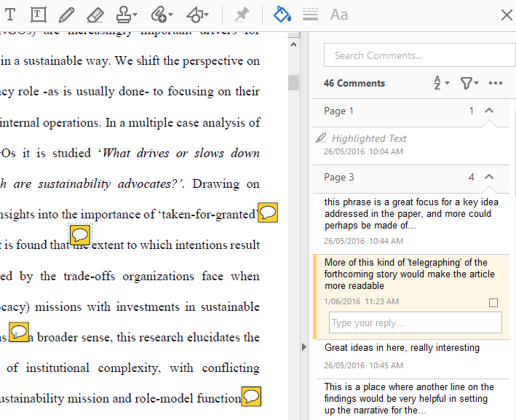Click the document scroll up arrow
Image resolution: width=516 pixels, height=420 pixels.
click(x=294, y=44)
